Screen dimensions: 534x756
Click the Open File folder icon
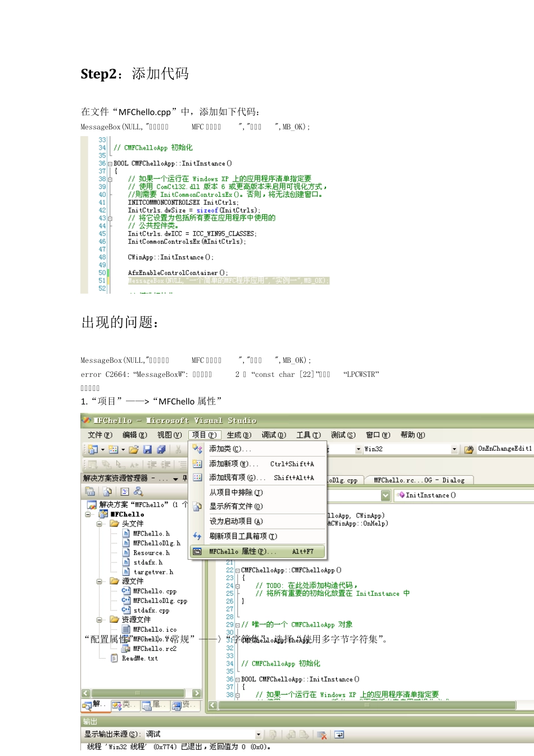coord(134,449)
